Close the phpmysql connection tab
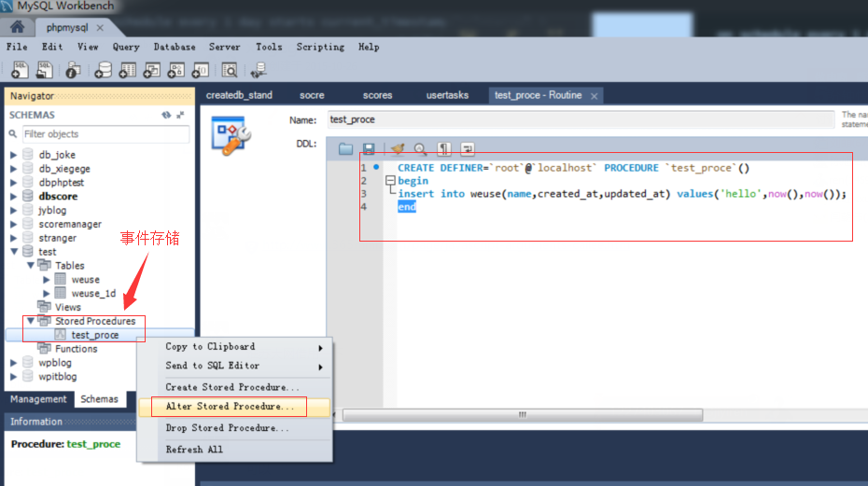Viewport: 868px width, 486px height. (100, 28)
